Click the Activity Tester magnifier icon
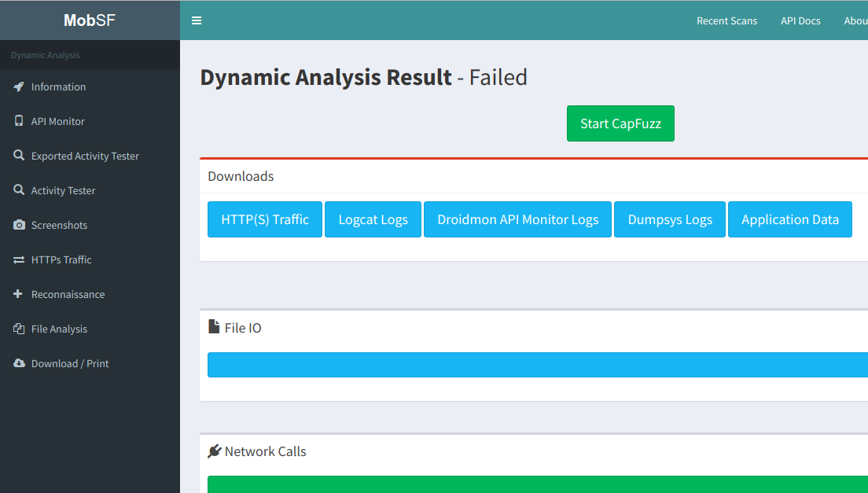 pyautogui.click(x=19, y=190)
